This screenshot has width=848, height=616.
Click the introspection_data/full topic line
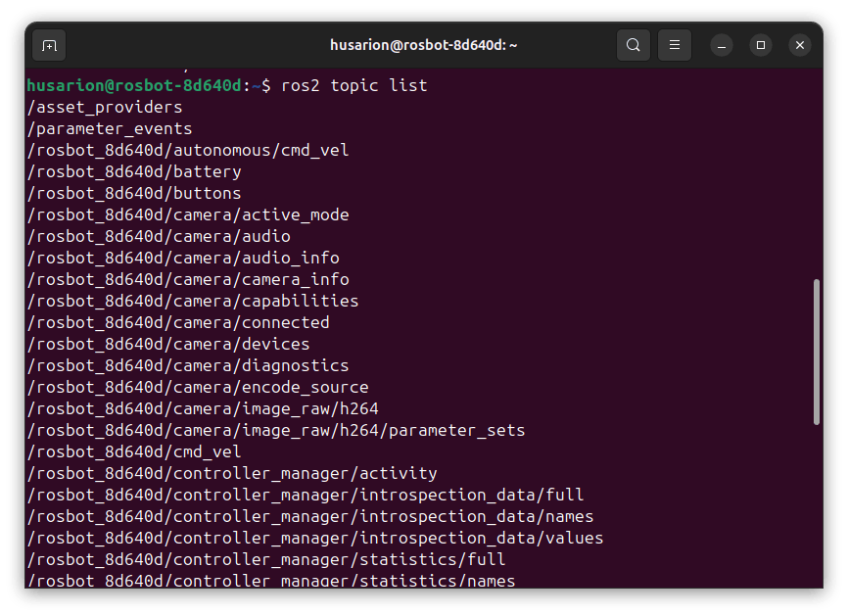click(x=306, y=496)
